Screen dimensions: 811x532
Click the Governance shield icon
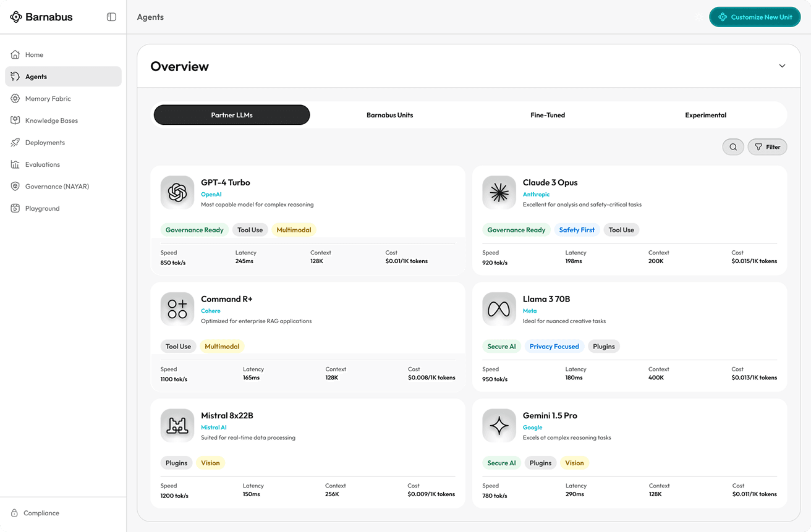tap(15, 187)
